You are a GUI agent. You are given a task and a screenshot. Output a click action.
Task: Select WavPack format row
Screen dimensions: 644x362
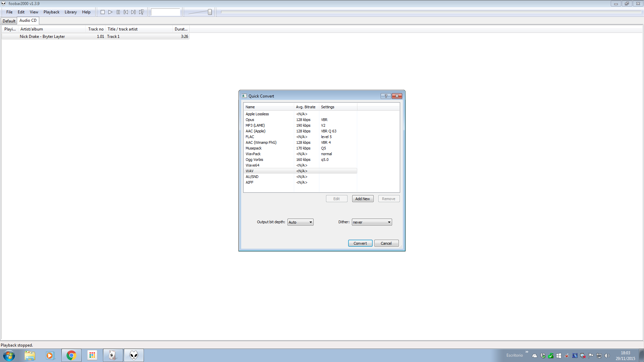click(x=300, y=154)
